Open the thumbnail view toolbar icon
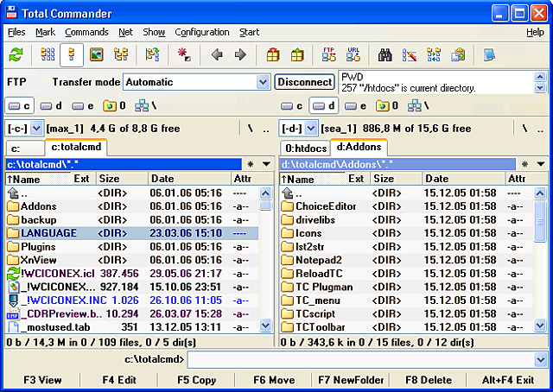Viewport: 553px width, 392px height. tap(96, 55)
